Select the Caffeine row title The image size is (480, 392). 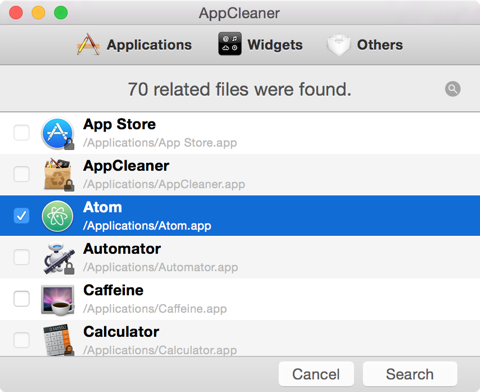pos(113,290)
